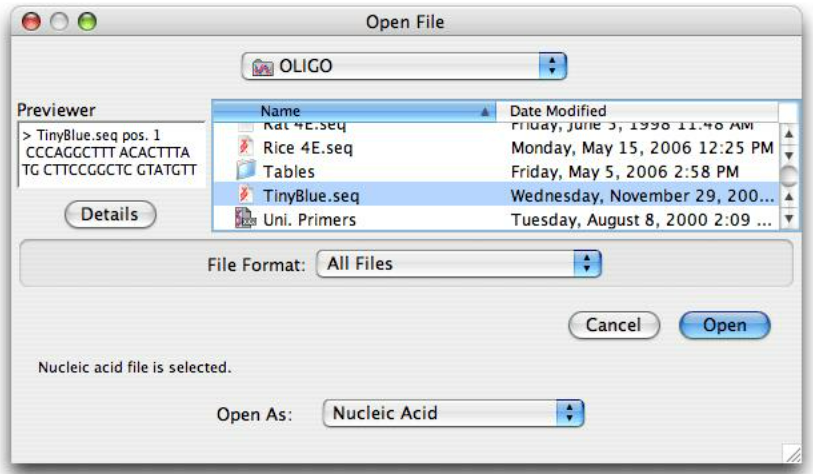Click the Tables folder icon

(246, 171)
